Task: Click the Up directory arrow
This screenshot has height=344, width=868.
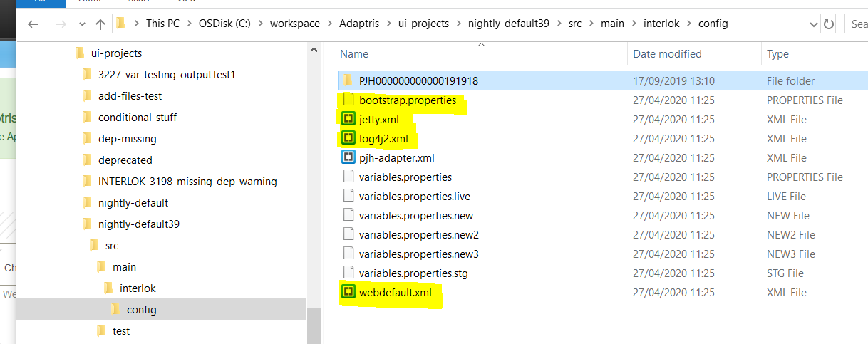Action: pyautogui.click(x=100, y=24)
